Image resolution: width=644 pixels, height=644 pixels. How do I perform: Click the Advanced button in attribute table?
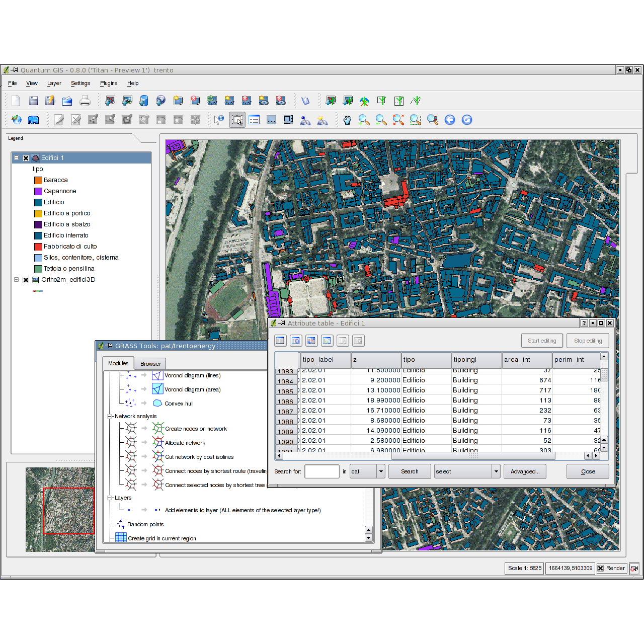pos(525,471)
